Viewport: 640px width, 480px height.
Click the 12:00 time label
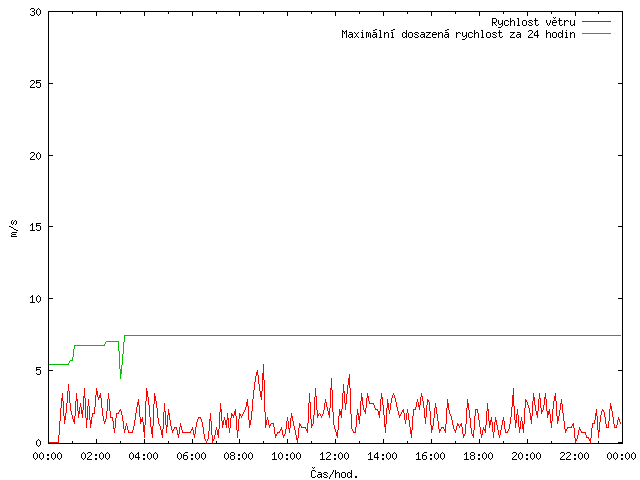(335, 456)
